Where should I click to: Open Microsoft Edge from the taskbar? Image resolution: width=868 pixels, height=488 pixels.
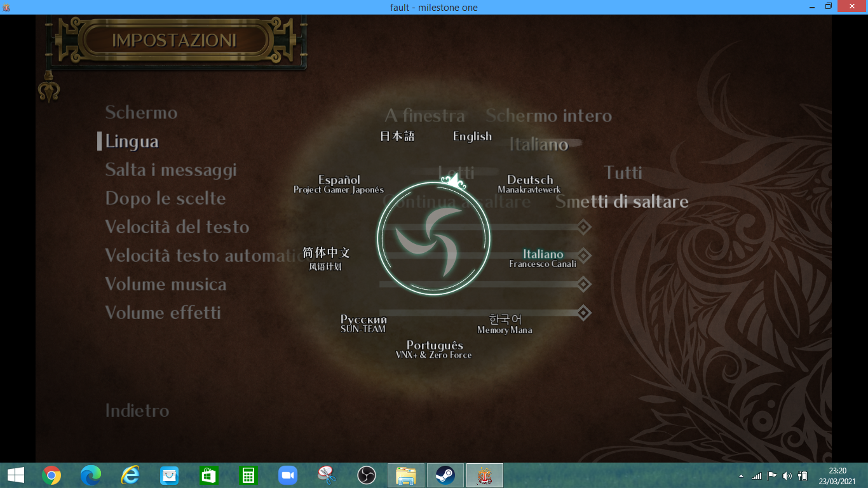91,475
